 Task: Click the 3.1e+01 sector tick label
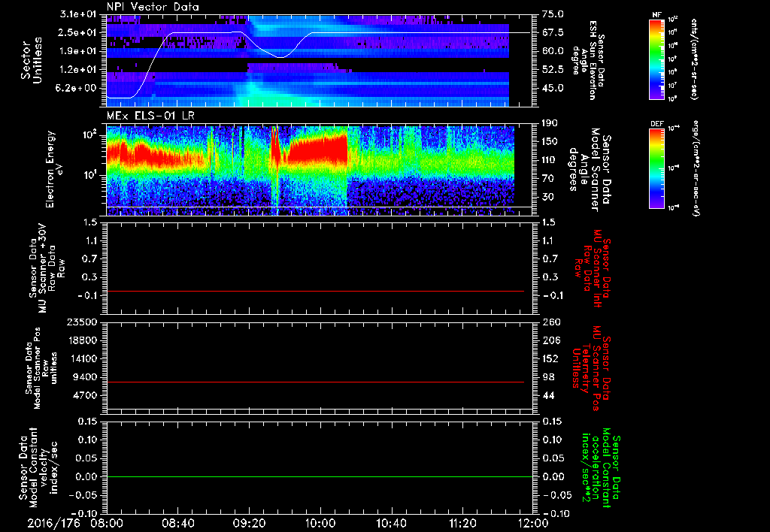point(78,14)
